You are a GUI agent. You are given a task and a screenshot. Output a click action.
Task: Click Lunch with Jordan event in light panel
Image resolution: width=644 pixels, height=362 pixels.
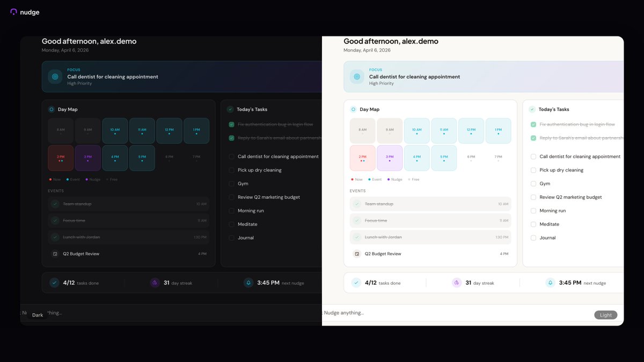pyautogui.click(x=430, y=237)
